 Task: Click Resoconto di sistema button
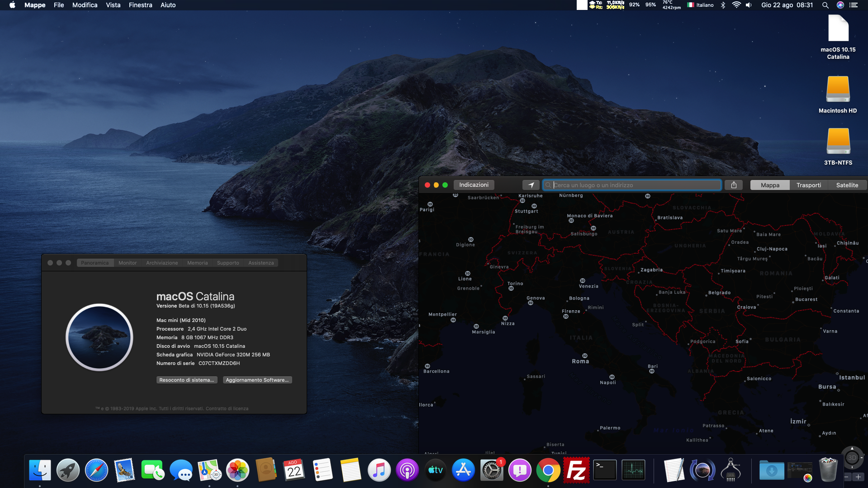click(187, 380)
